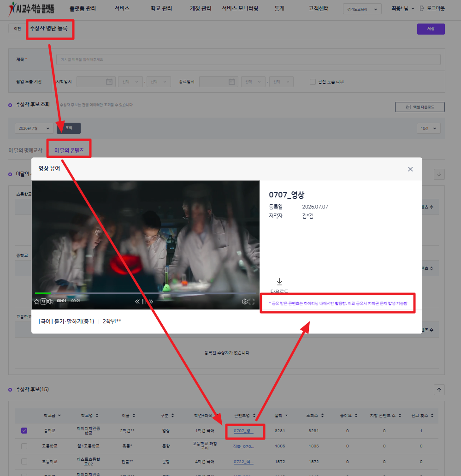The height and width of the screenshot is (476, 461).
Task: Uncheck the 제이디자인중학교 row checkbox
Action: coord(24,430)
